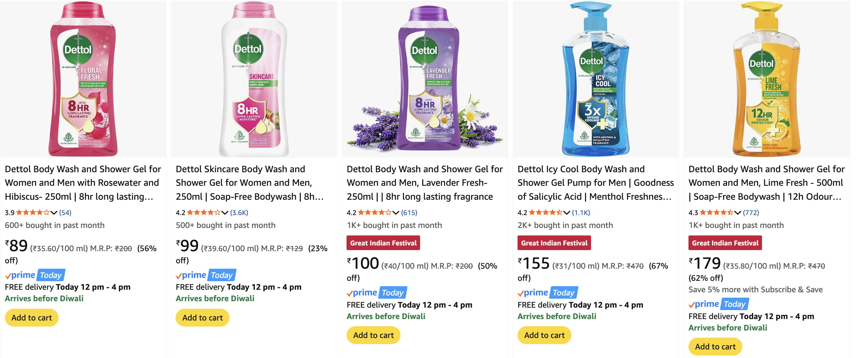Add Lime Fresh 500ml wash to cart
Viewport: 868px width, 358px height.
coord(715,347)
